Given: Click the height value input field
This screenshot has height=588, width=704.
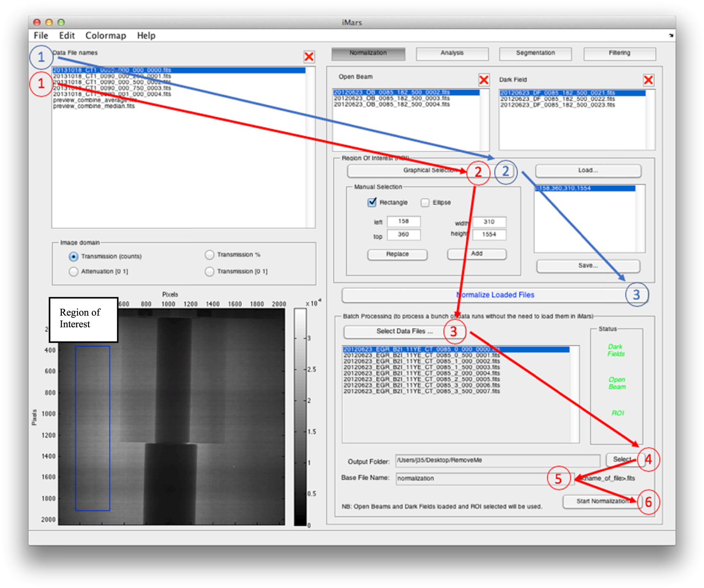Looking at the screenshot, I should [489, 235].
